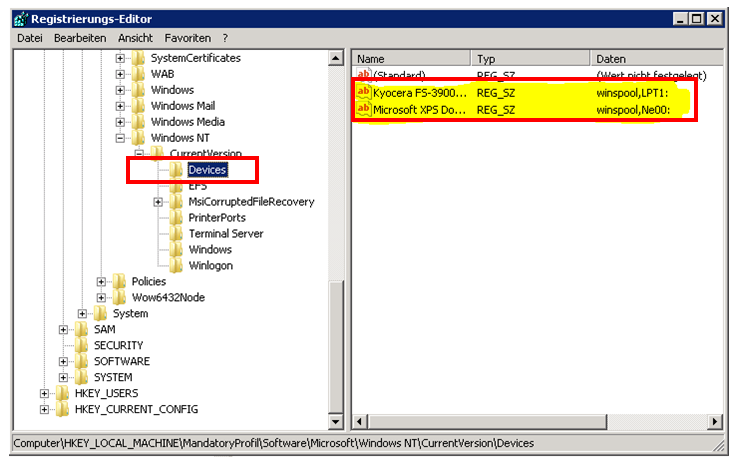745x467 pixels.
Task: Collapse the Windows NT key
Action: [121, 138]
